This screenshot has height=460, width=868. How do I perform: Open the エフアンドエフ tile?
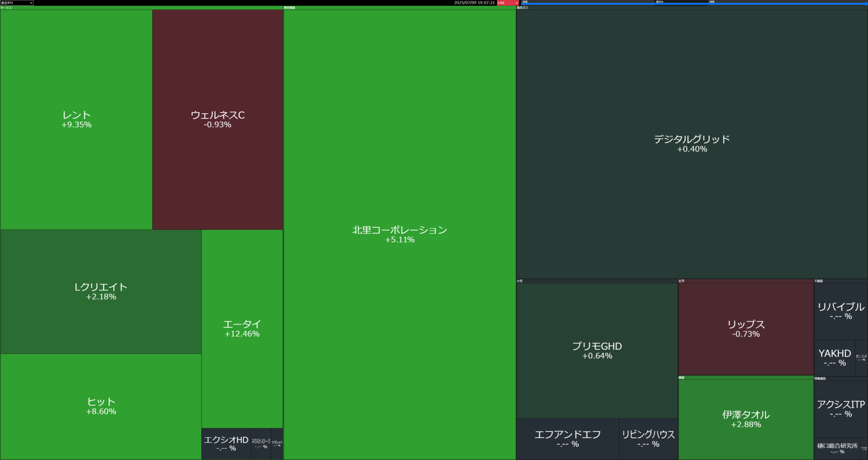click(x=568, y=439)
